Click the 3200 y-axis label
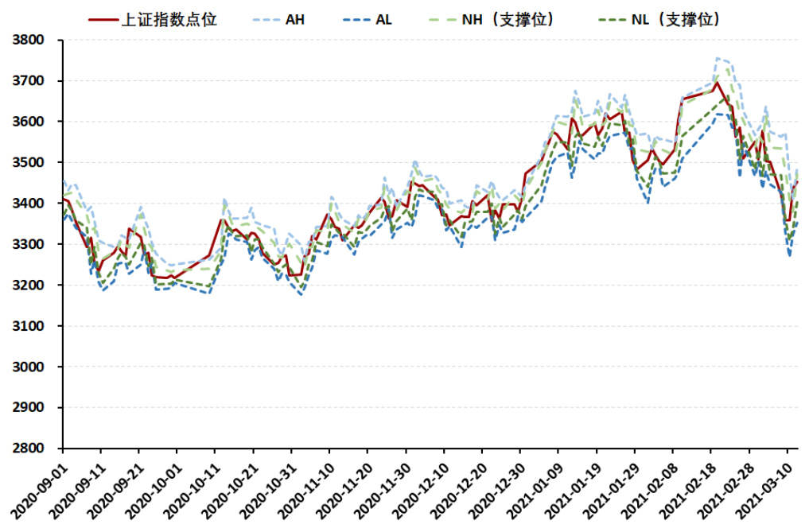 tap(32, 285)
